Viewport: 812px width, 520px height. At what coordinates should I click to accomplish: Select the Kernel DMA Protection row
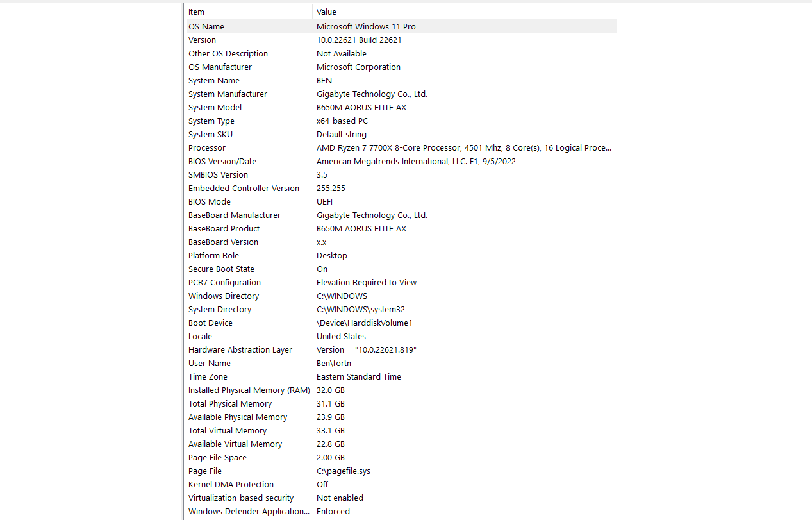tap(401, 484)
